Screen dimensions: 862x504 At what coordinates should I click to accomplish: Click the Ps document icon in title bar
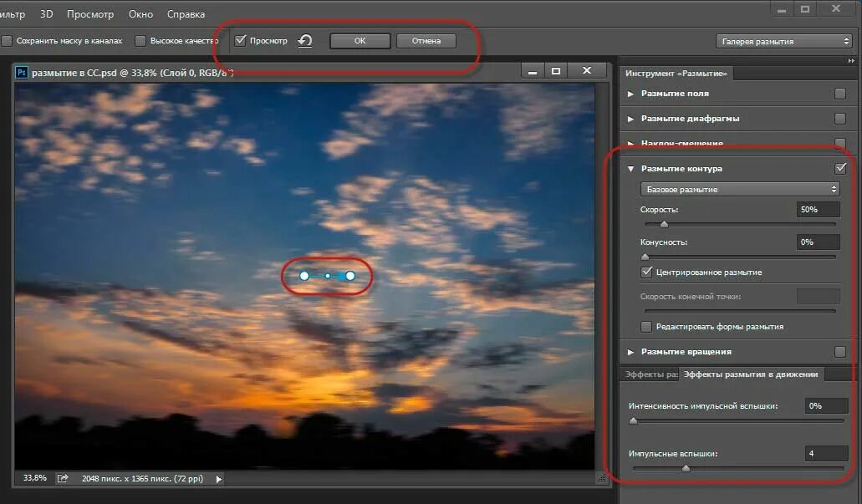(22, 72)
